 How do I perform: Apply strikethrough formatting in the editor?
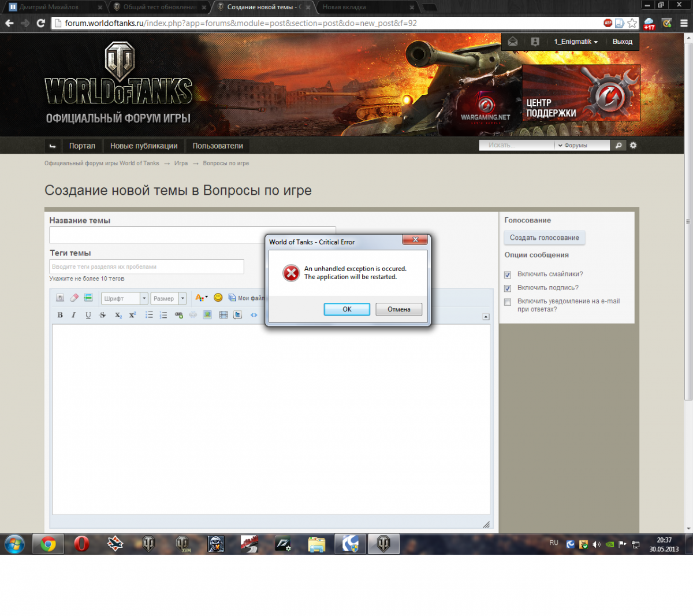pyautogui.click(x=103, y=315)
